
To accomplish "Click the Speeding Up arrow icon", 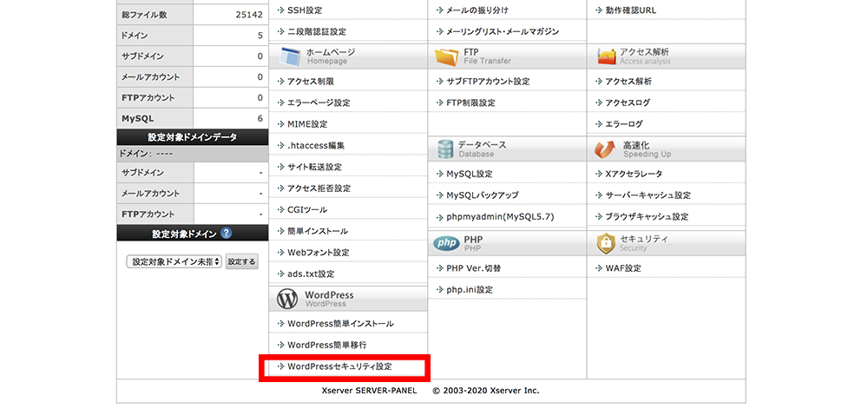I will point(605,148).
